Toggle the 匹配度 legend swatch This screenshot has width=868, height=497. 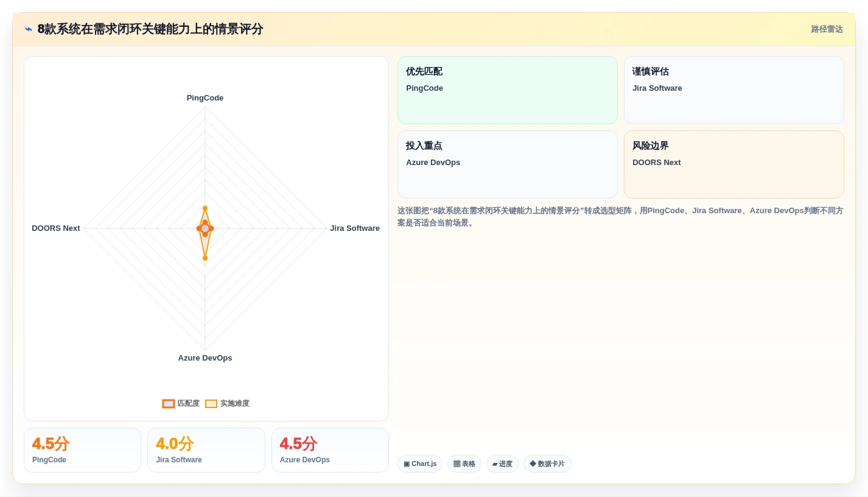click(x=169, y=403)
